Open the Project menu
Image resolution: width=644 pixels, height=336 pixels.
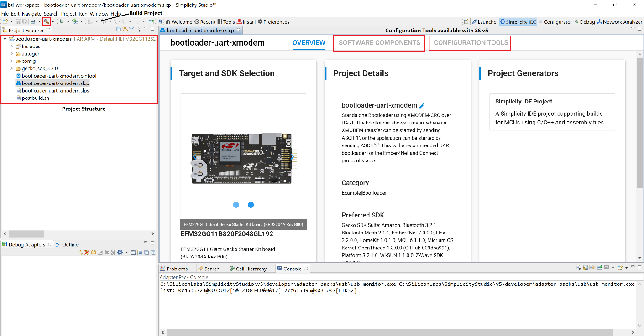coord(68,14)
